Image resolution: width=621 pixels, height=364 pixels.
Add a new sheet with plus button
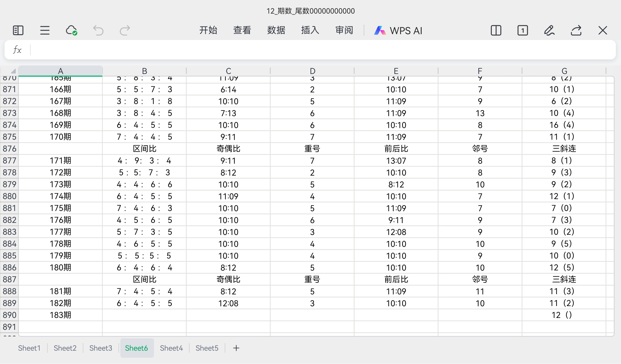[236, 348]
